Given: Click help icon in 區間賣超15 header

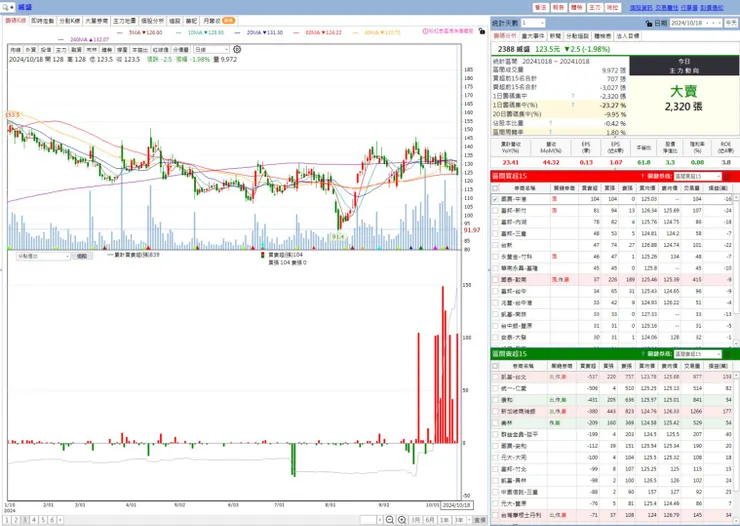Looking at the screenshot, I should tap(642, 354).
